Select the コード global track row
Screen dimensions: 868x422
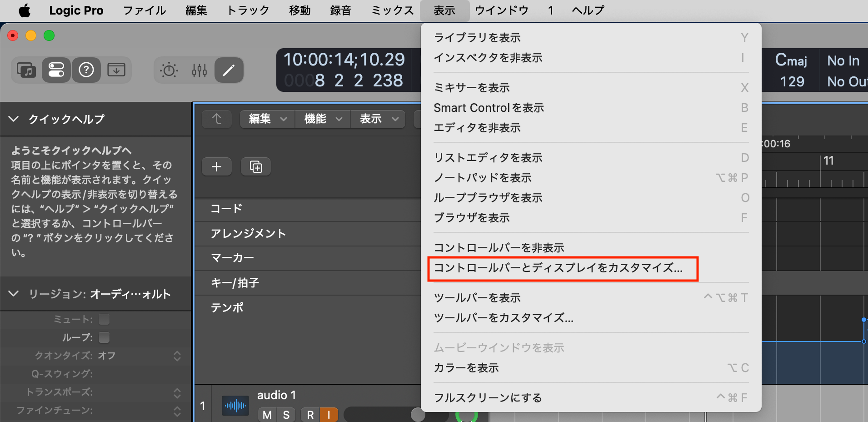click(x=308, y=209)
